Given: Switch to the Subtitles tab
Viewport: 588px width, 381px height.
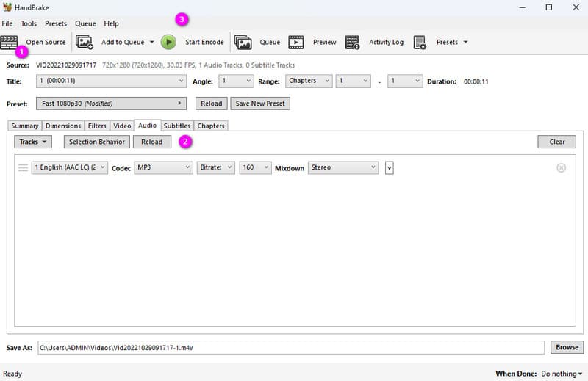Looking at the screenshot, I should click(177, 126).
